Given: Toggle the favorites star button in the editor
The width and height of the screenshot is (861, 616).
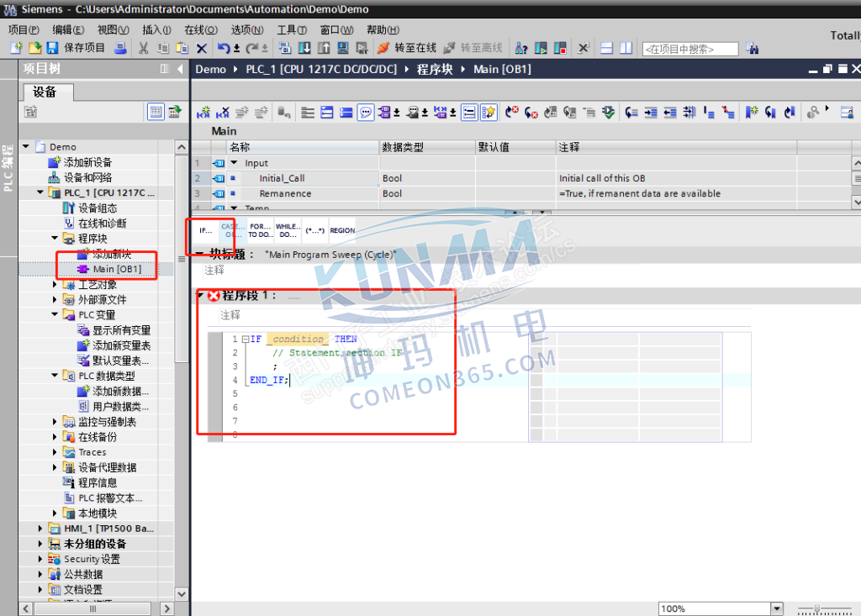Looking at the screenshot, I should pos(489,112).
